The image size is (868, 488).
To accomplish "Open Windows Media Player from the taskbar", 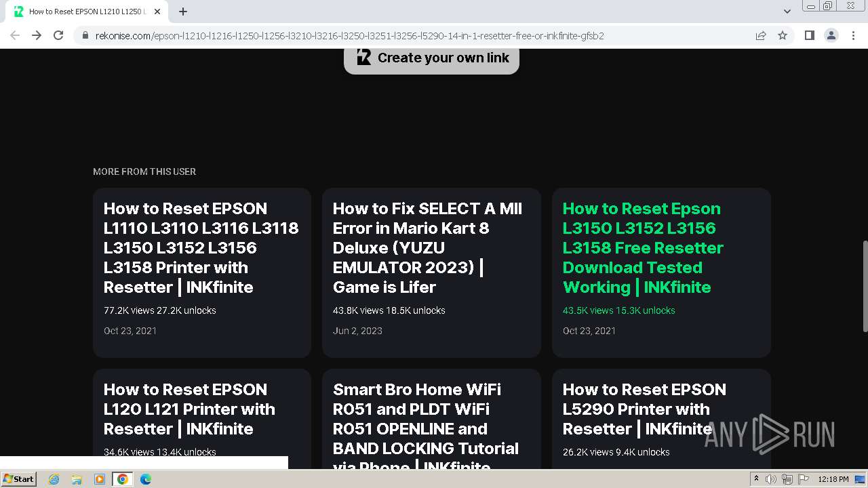I will click(x=100, y=479).
